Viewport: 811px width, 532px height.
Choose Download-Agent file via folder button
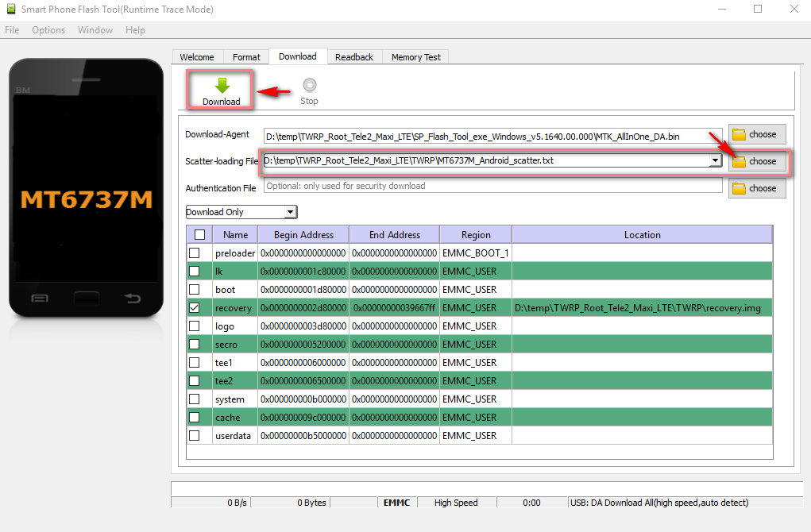757,134
